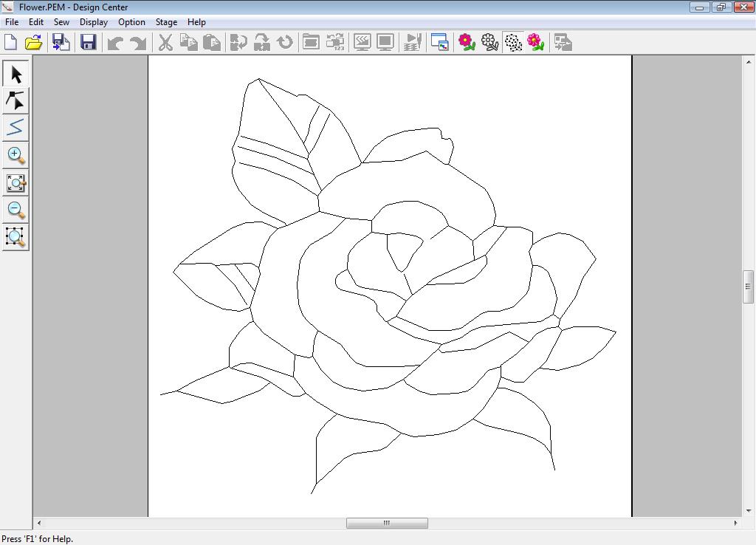The height and width of the screenshot is (545, 756).
Task: Open the reference window icon
Action: coord(439,42)
